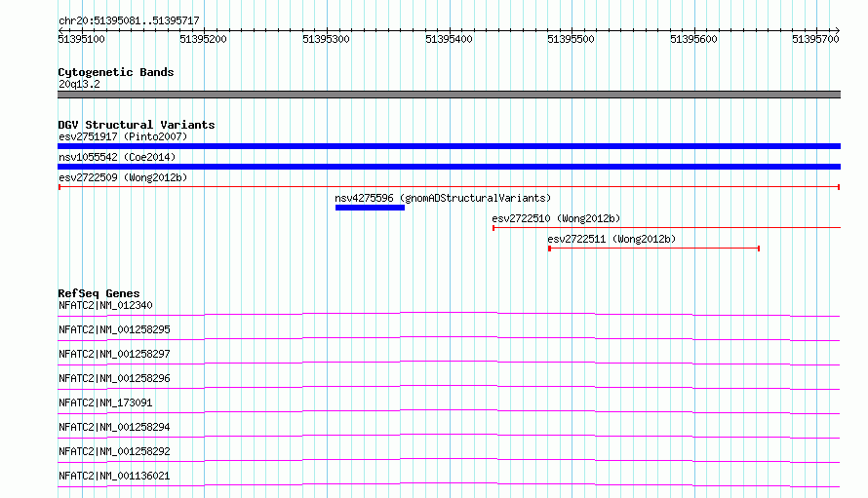Select transcript NFATC2|NM_001136021
This screenshot has width=868, height=498.
tap(114, 476)
